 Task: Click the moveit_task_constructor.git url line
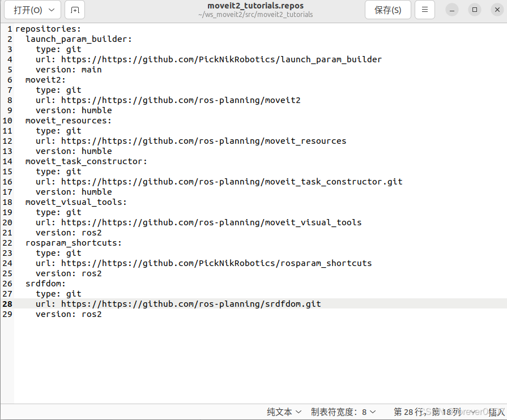click(219, 182)
